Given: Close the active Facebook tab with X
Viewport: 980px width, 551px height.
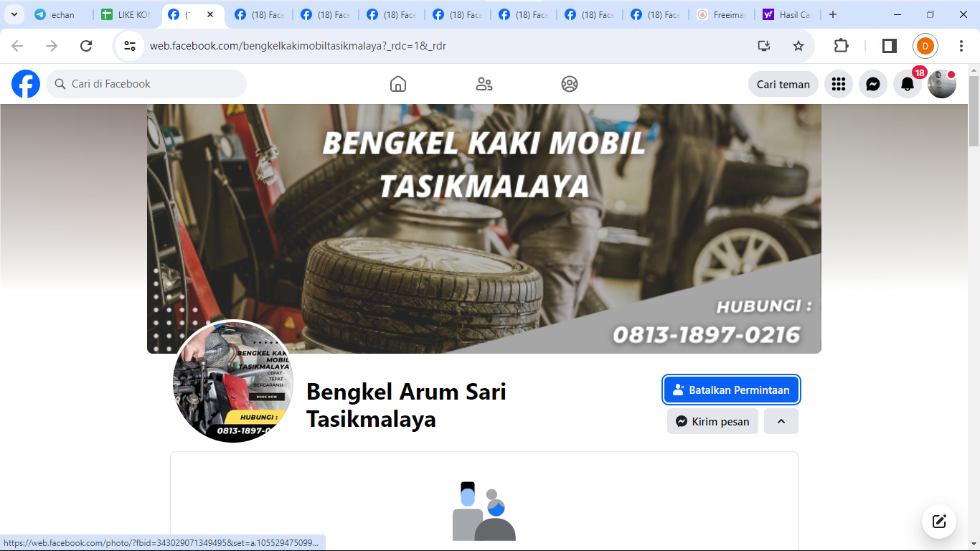Looking at the screenshot, I should tap(210, 14).
